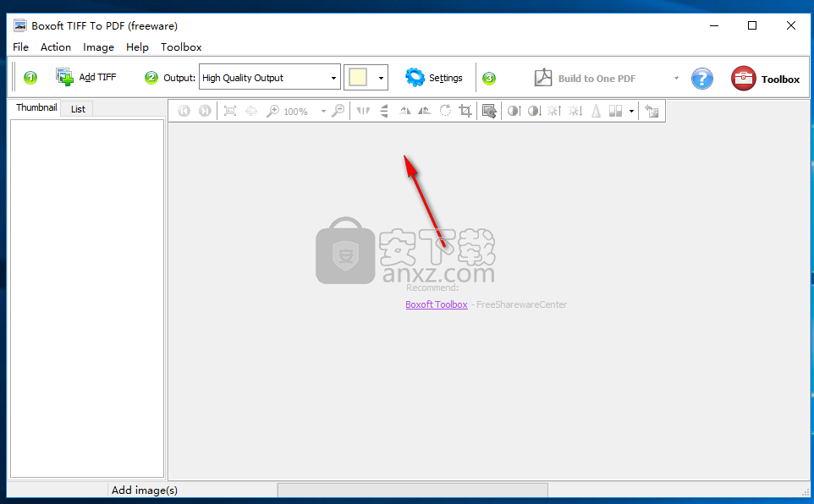Click the Add TIFF button
The width and height of the screenshot is (814, 504).
coord(86,77)
